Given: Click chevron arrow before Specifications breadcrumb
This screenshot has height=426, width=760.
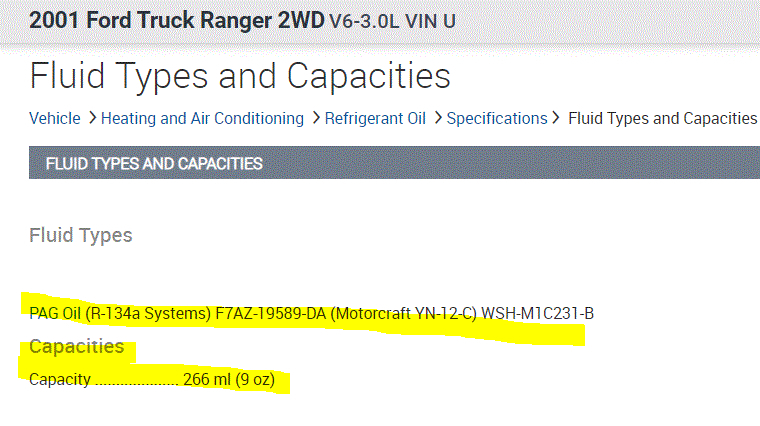Looking at the screenshot, I should tap(438, 118).
